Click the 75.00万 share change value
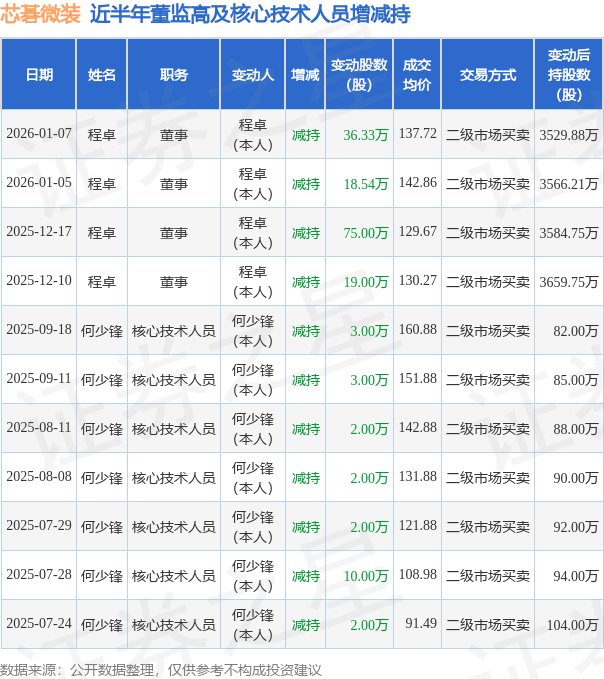Viewport: 604px width, 679px height. pyautogui.click(x=366, y=233)
